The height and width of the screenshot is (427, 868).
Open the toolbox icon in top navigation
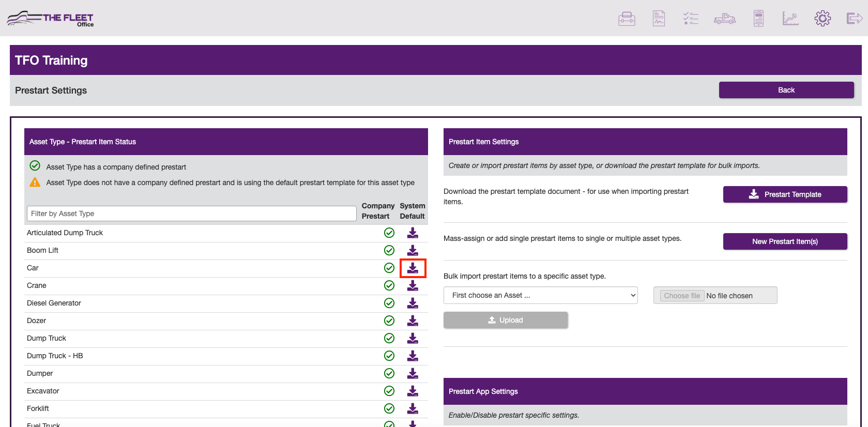[x=627, y=19]
